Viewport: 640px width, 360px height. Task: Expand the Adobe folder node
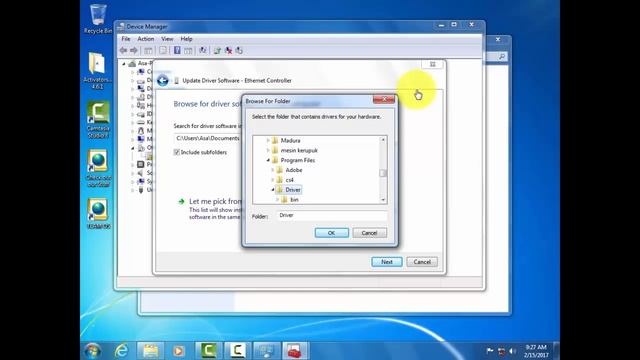point(273,170)
